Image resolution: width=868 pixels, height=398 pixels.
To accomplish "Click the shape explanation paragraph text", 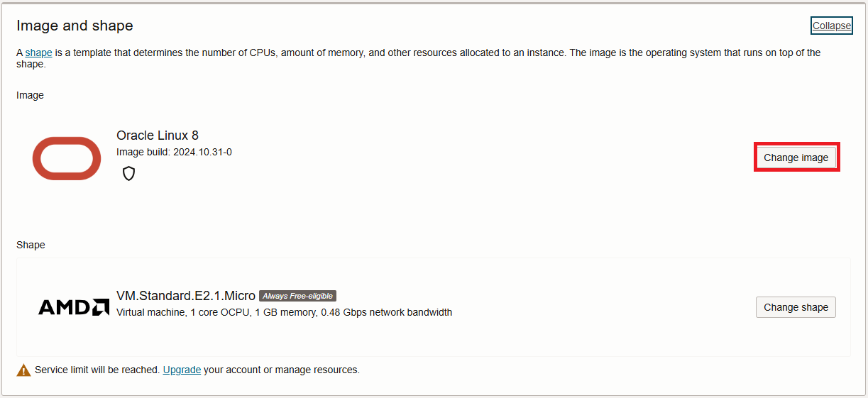I will pyautogui.click(x=418, y=58).
